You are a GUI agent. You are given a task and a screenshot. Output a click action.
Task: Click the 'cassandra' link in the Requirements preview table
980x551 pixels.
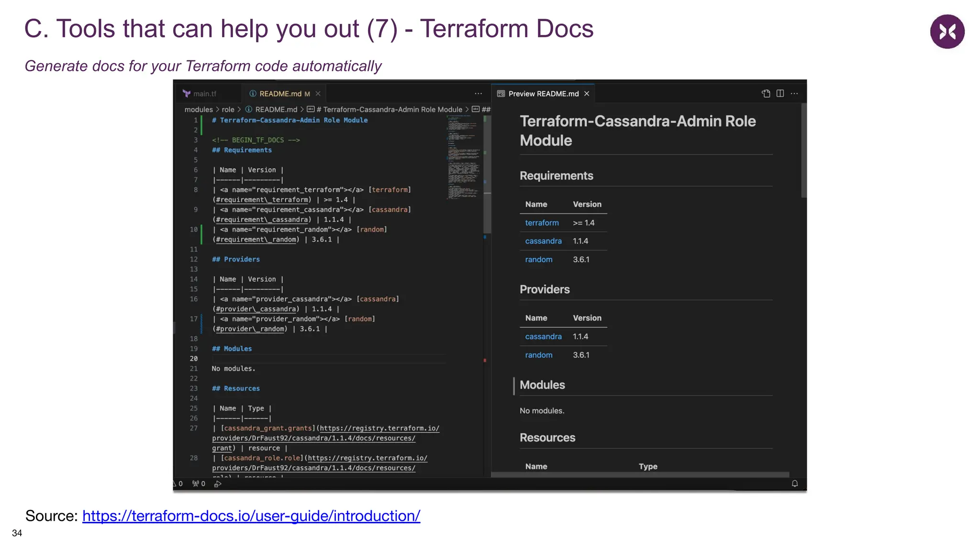click(543, 241)
